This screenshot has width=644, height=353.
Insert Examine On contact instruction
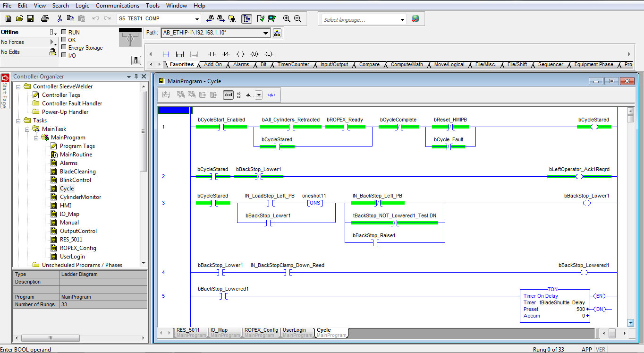point(212,54)
